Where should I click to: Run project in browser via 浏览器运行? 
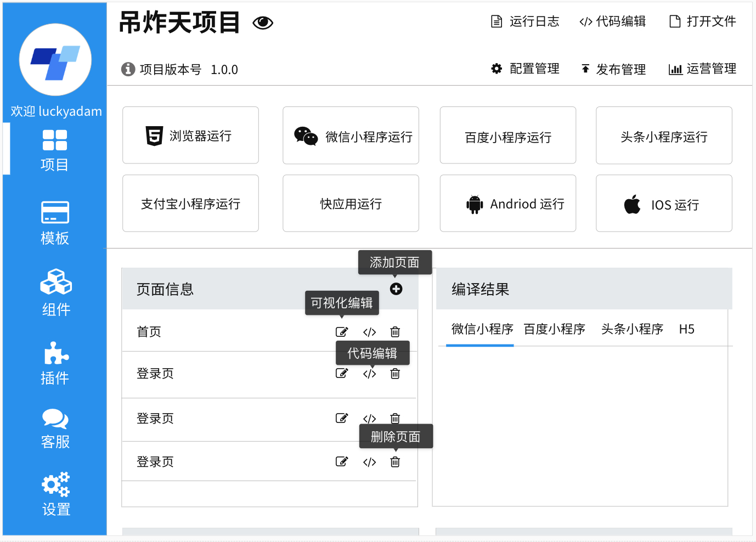(190, 135)
